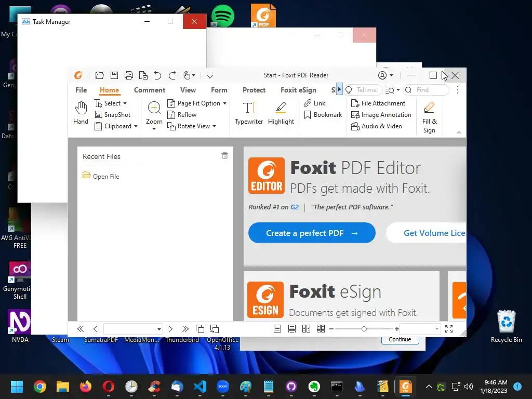The width and height of the screenshot is (532, 399).
Task: Click the Tell me search field
Action: 364,90
